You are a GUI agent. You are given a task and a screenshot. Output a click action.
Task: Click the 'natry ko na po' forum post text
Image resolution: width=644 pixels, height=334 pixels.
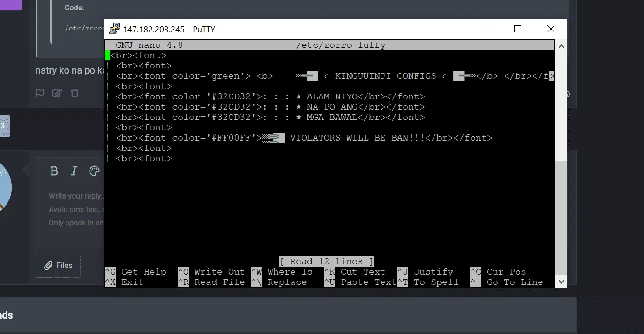[69, 71]
